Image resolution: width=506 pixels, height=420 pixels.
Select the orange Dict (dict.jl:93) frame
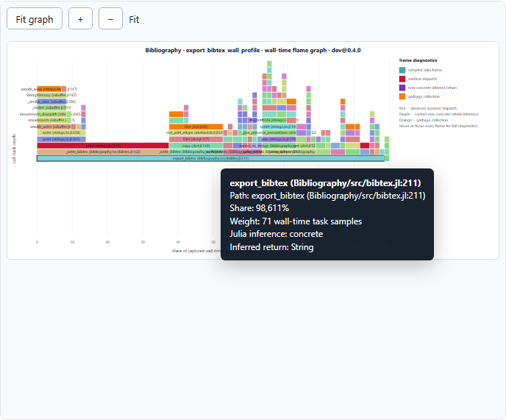click(x=196, y=127)
